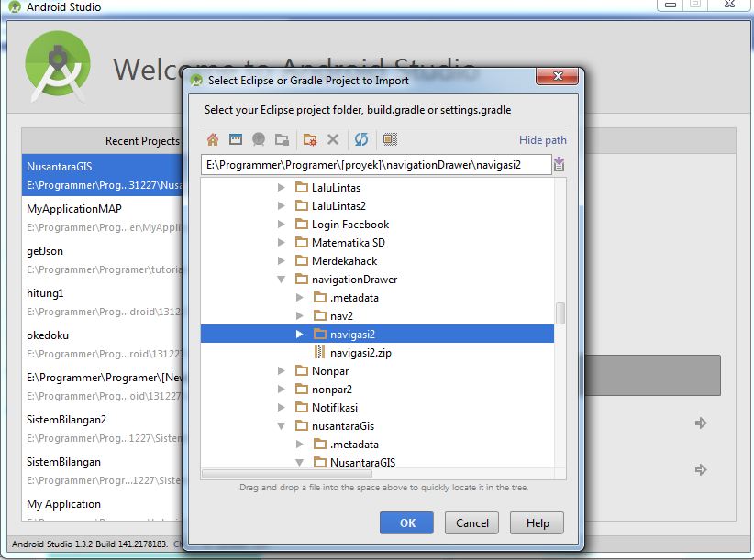754x560 pixels.
Task: Expand the Login Facebook folder
Action: (x=282, y=225)
